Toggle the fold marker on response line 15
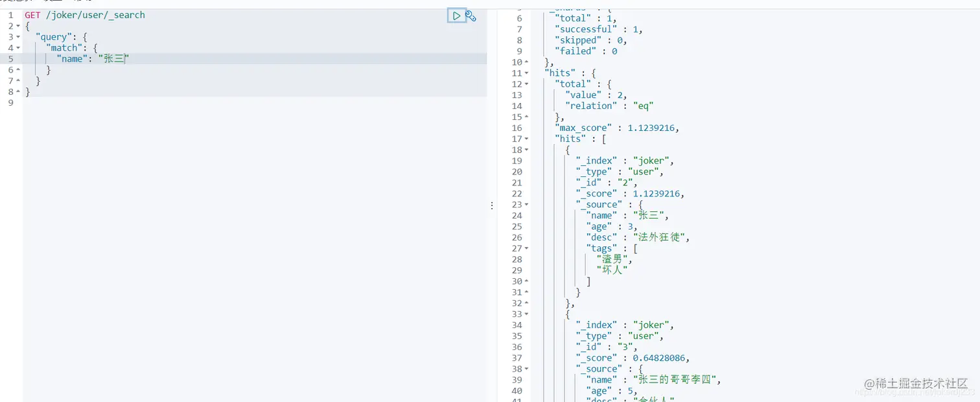 tap(526, 117)
